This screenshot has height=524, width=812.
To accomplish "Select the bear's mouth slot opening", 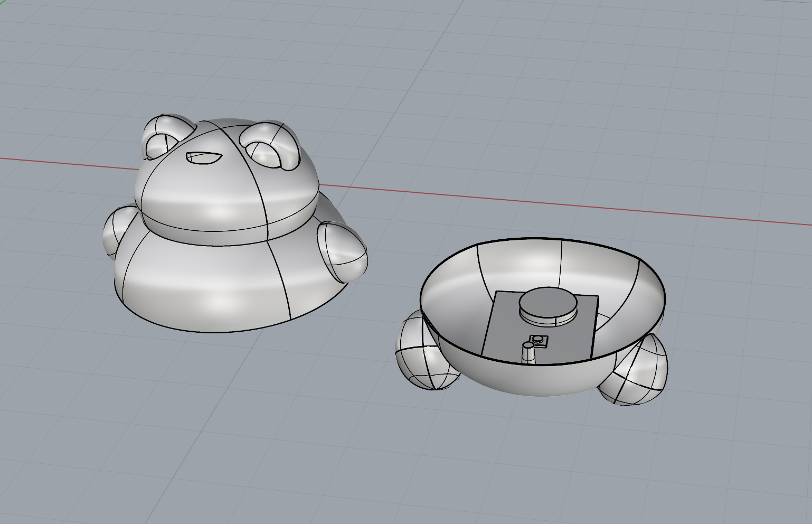I will click(x=203, y=157).
